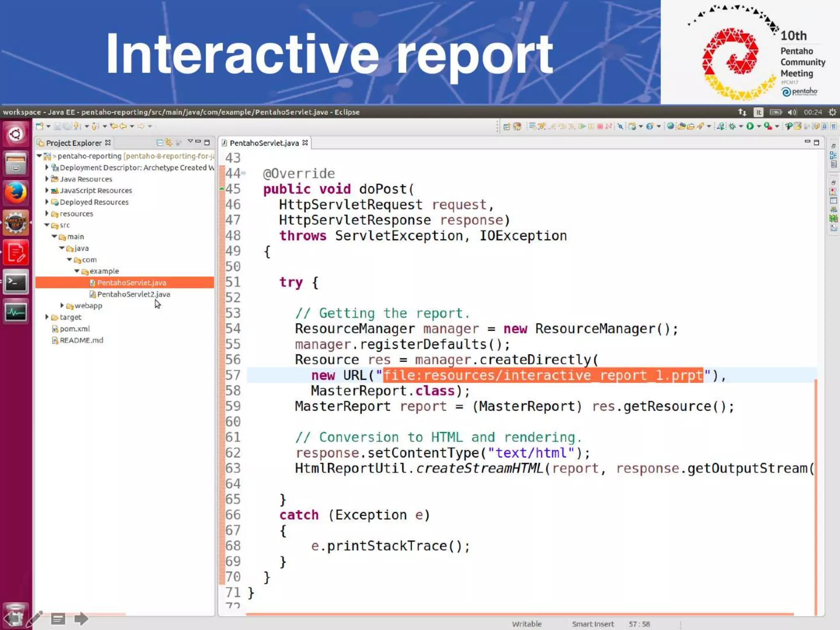Click the editor horizontal scrollbar
Screen dimensions: 840x630
click(519, 614)
